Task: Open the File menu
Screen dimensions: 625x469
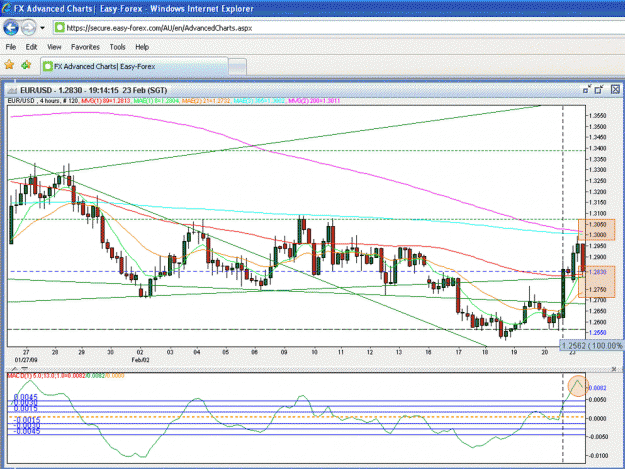Action: (x=11, y=47)
